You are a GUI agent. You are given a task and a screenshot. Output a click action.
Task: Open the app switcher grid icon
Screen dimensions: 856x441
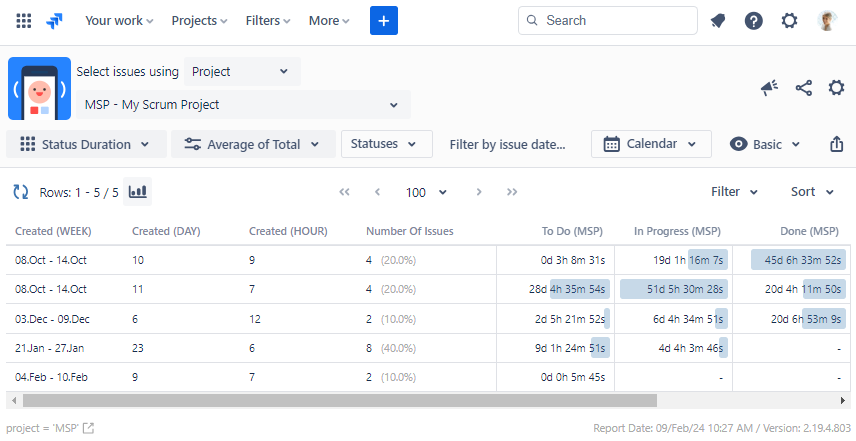point(23,21)
